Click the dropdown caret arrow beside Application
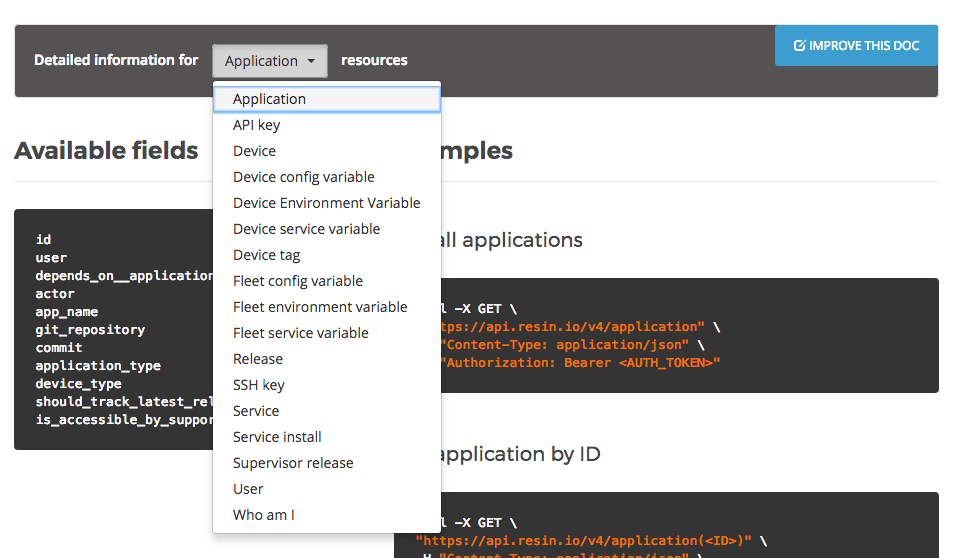The height and width of the screenshot is (558, 962). click(311, 61)
